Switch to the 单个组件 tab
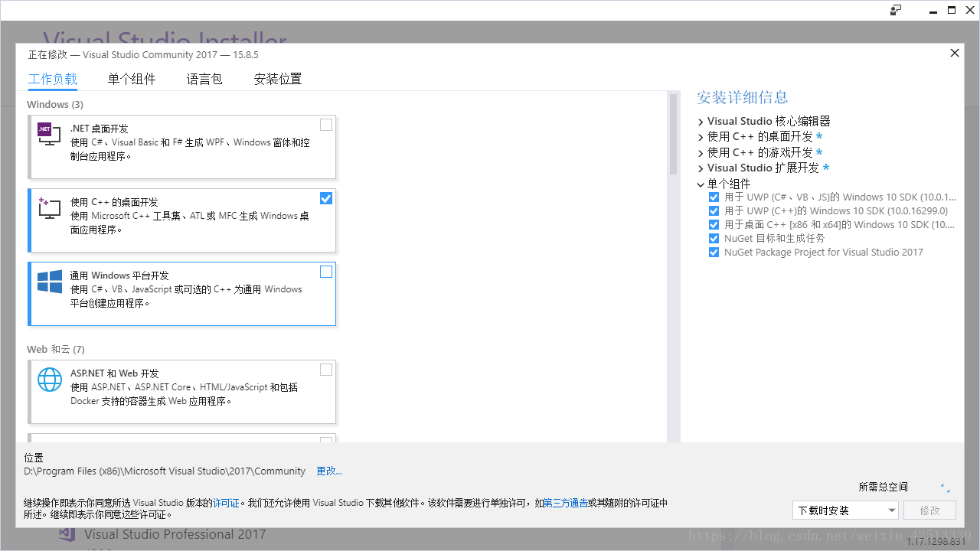This screenshot has width=980, height=551. [132, 79]
